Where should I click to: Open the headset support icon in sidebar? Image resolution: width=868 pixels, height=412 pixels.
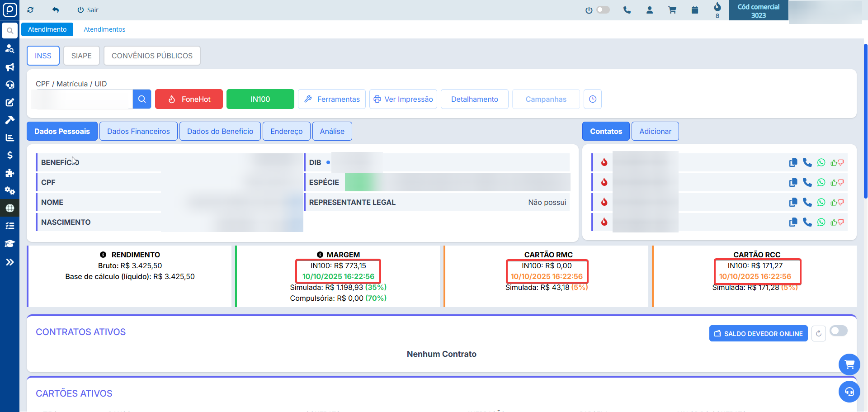[x=9, y=85]
